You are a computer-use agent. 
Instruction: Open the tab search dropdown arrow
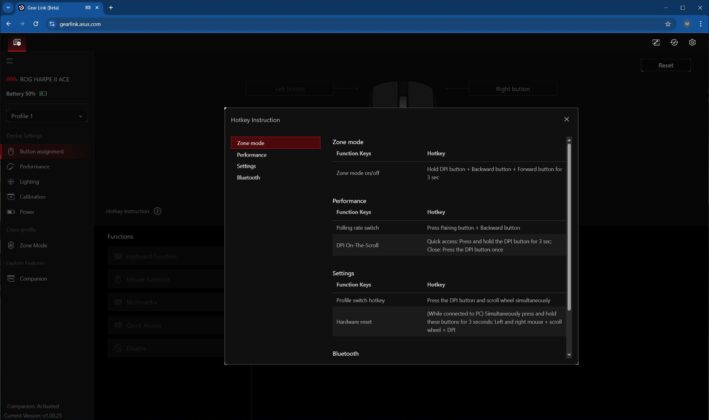(8, 8)
